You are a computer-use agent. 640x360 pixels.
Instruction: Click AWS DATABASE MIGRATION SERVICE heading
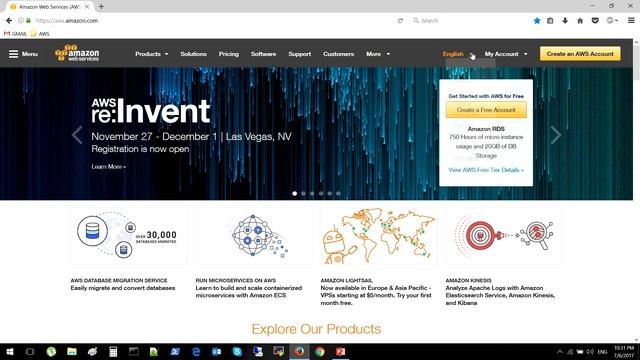coord(119,280)
